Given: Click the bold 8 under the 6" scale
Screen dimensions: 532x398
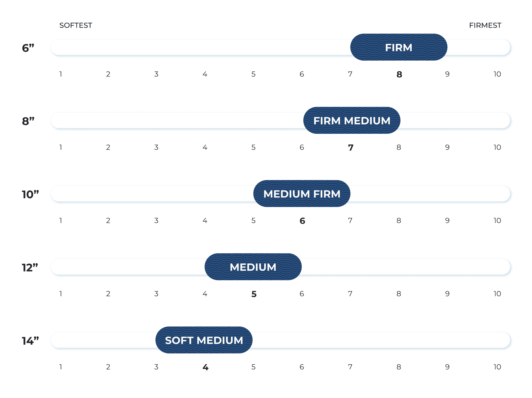Looking at the screenshot, I should click(399, 74).
